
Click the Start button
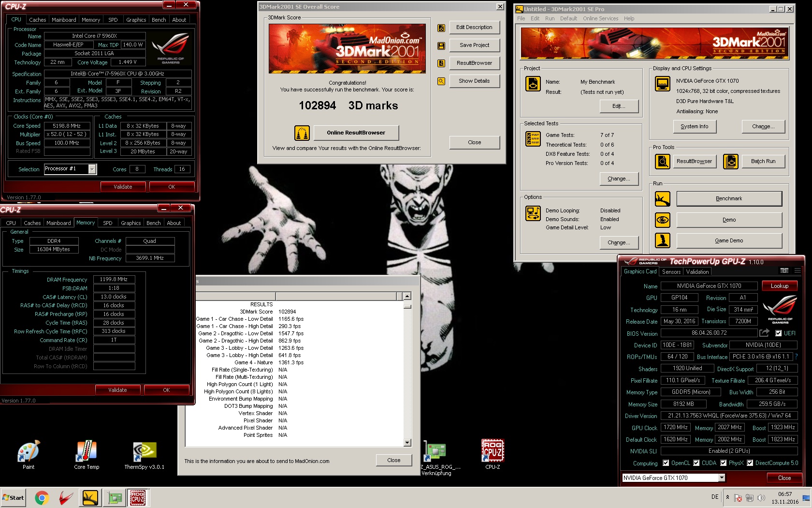14,497
